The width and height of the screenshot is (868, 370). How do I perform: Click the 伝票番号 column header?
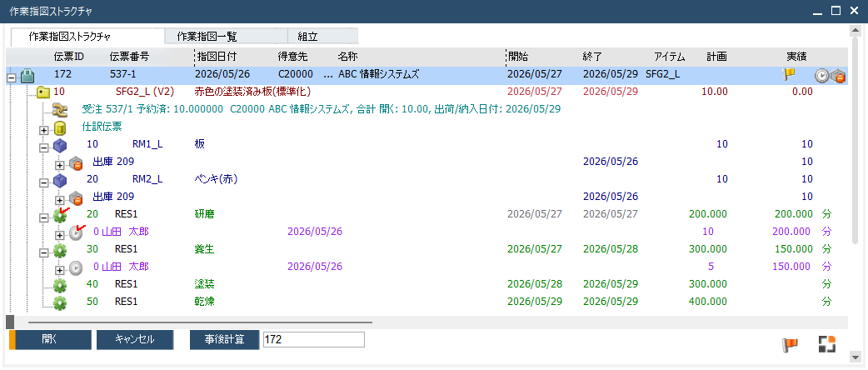pyautogui.click(x=129, y=57)
